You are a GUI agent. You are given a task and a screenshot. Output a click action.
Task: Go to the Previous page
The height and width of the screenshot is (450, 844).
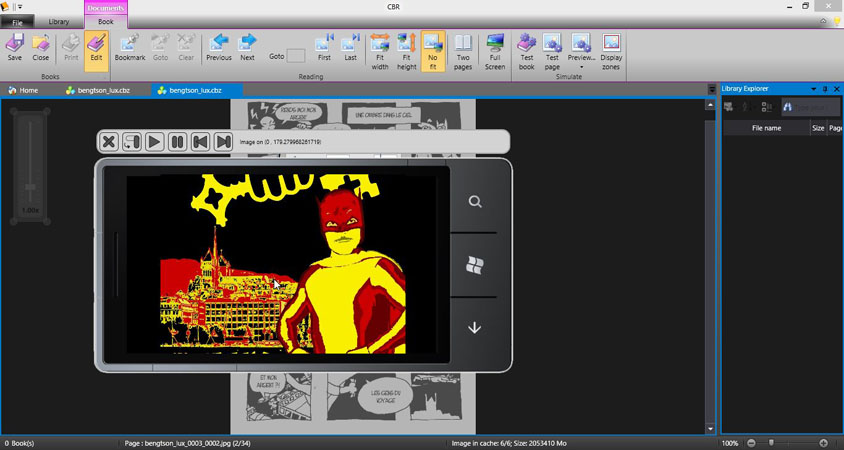[219, 47]
